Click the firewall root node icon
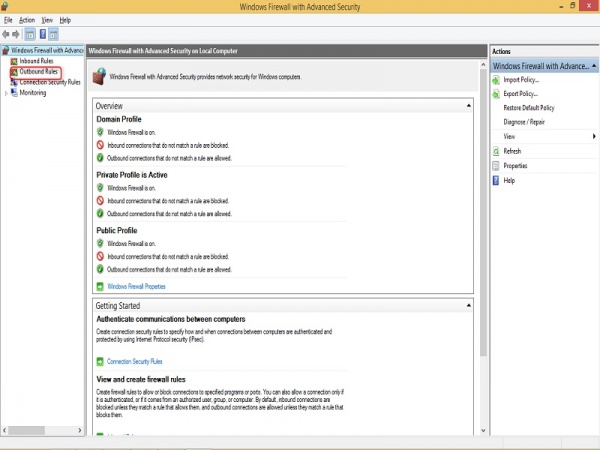600x450 pixels. 5,51
